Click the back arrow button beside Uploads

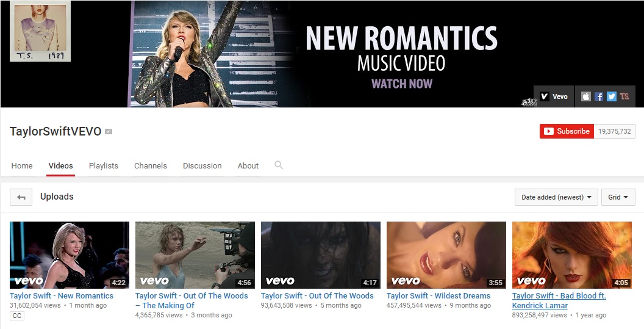[x=21, y=197]
